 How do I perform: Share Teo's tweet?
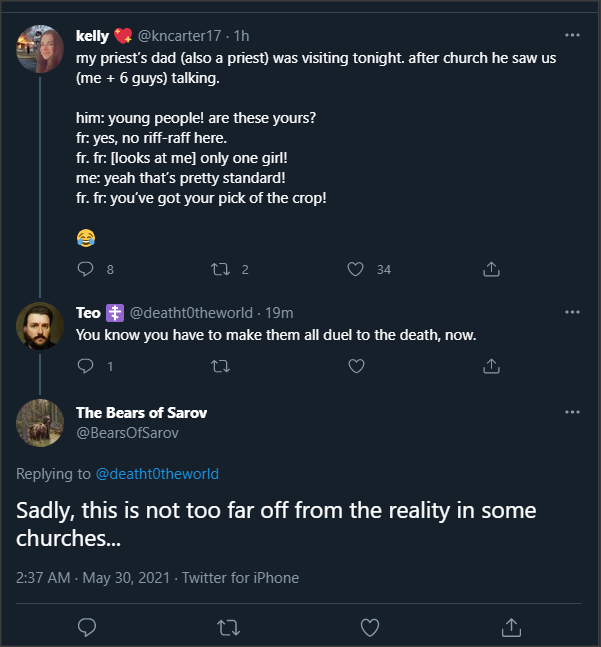491,366
